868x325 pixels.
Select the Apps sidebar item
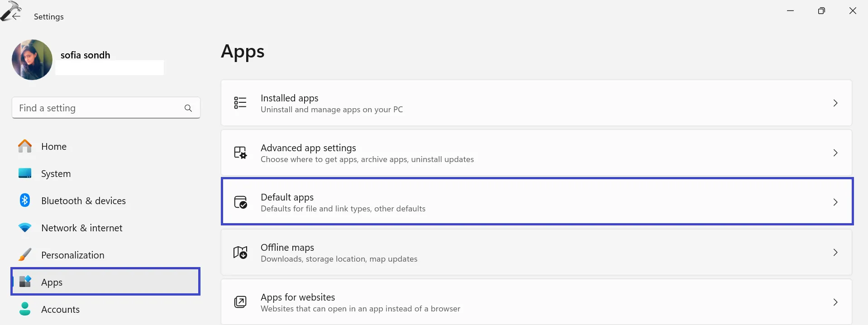105,282
